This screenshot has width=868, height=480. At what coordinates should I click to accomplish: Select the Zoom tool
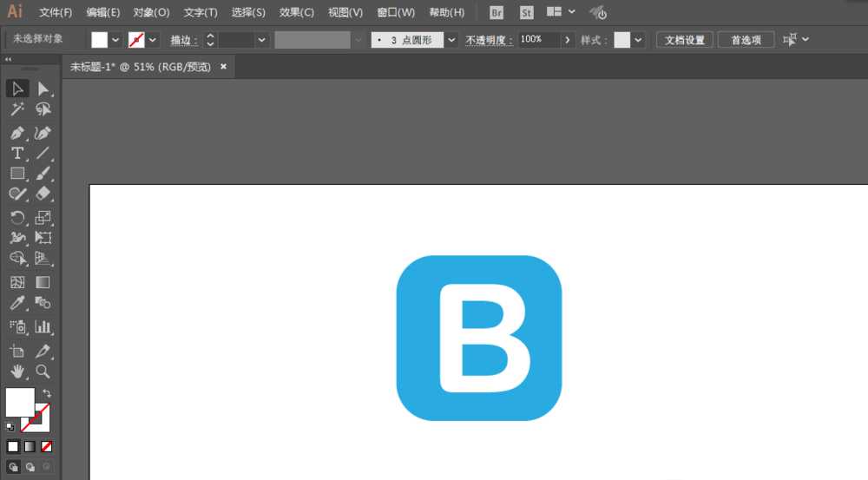coord(43,372)
